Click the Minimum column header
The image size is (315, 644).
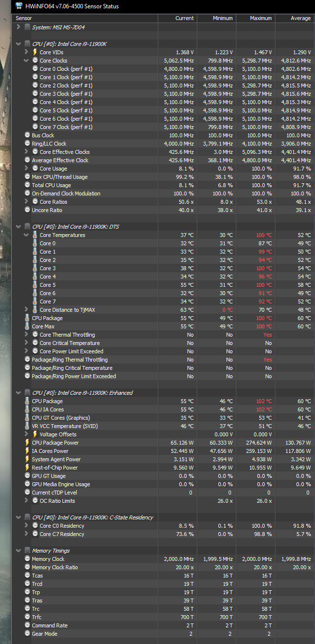(x=217, y=18)
